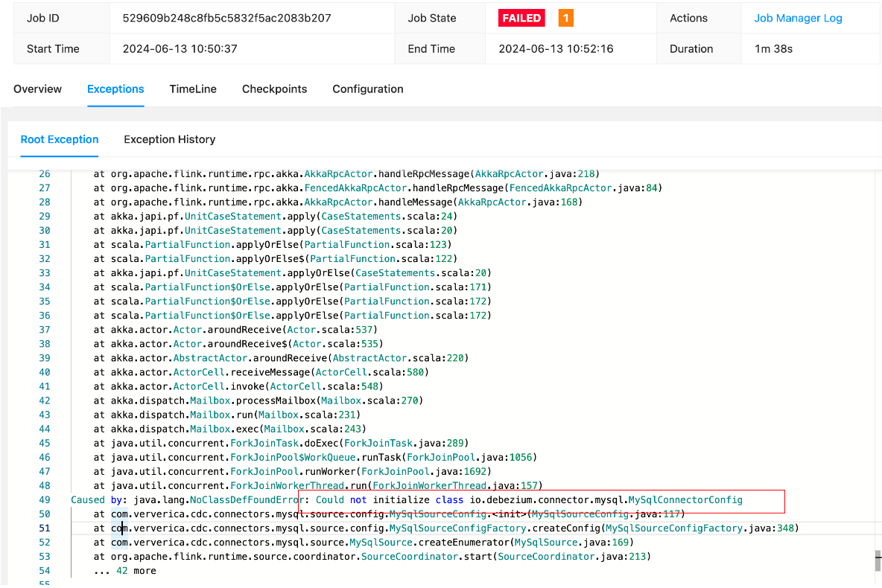Click the End Time value 2024-06-13 10:52:16
Viewport: 882px width, 588px height.
click(556, 49)
